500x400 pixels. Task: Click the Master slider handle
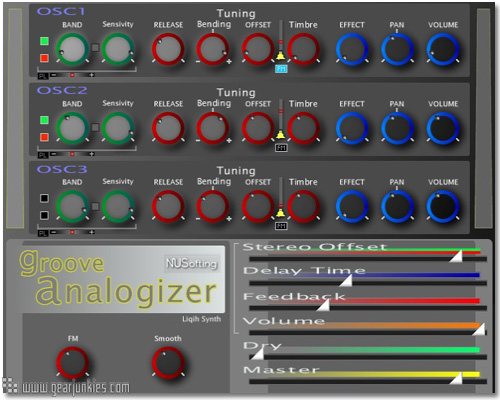pyautogui.click(x=456, y=378)
